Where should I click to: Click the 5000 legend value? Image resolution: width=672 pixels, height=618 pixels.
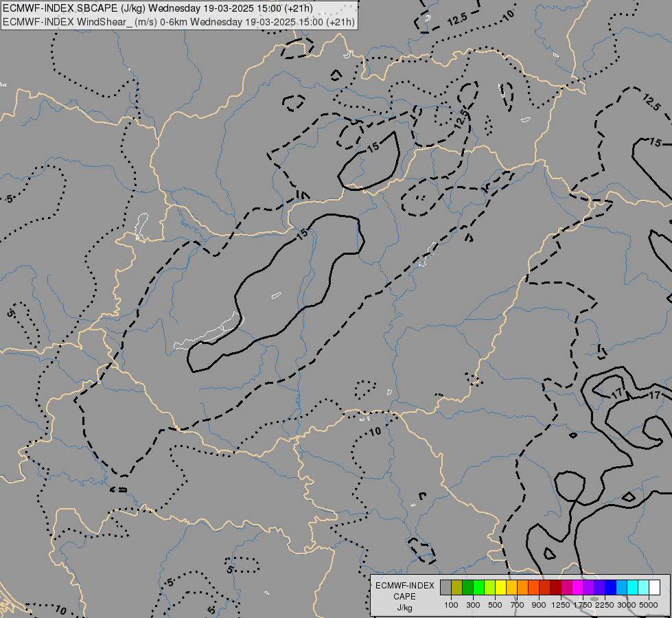(x=649, y=605)
